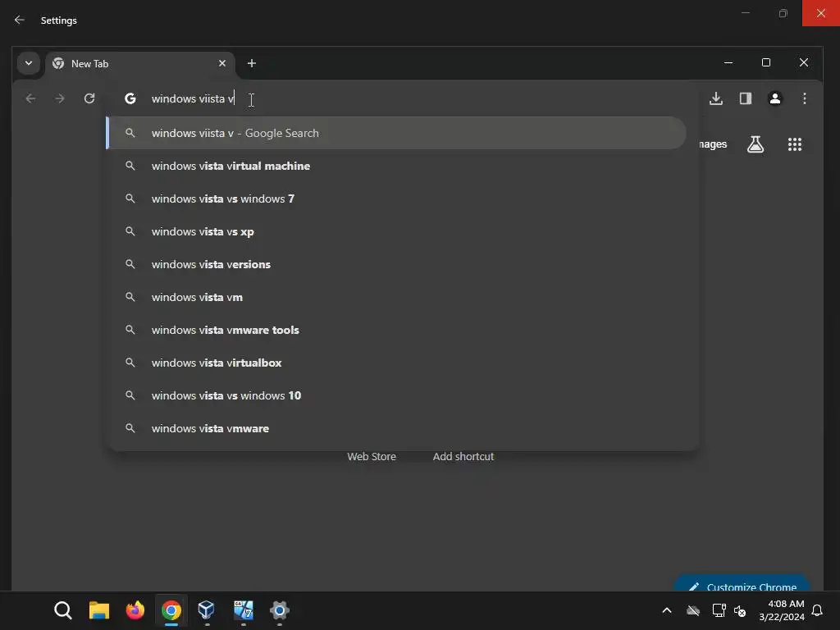The height and width of the screenshot is (630, 840).
Task: Select suggestion 'windows vista vmware'
Action: point(396,428)
